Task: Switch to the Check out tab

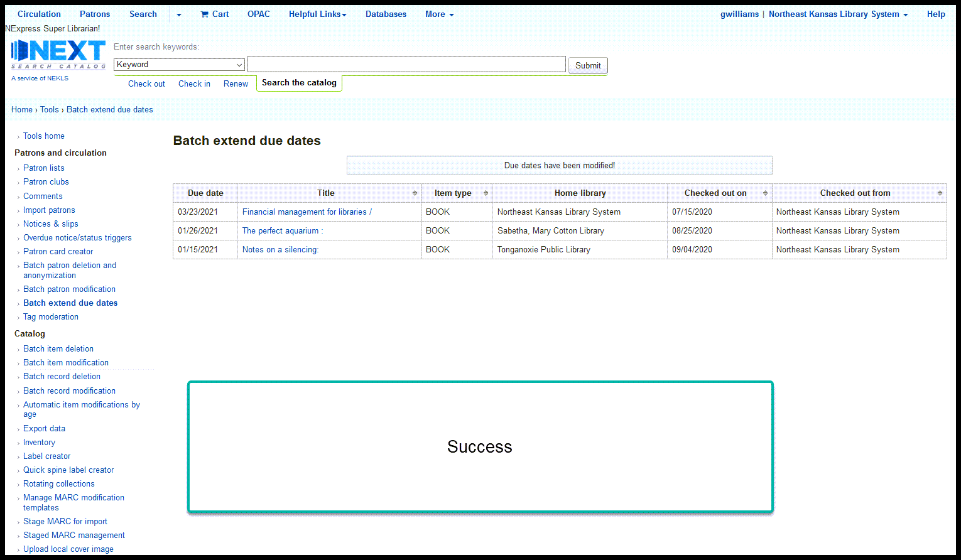Action: point(146,83)
